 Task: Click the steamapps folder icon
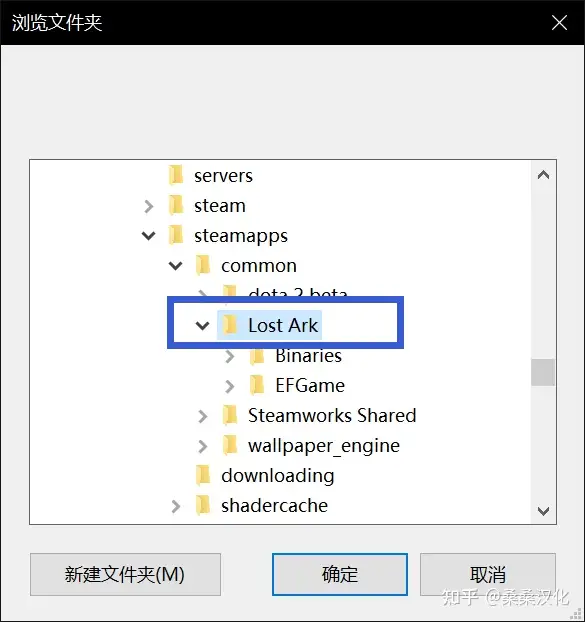point(176,235)
